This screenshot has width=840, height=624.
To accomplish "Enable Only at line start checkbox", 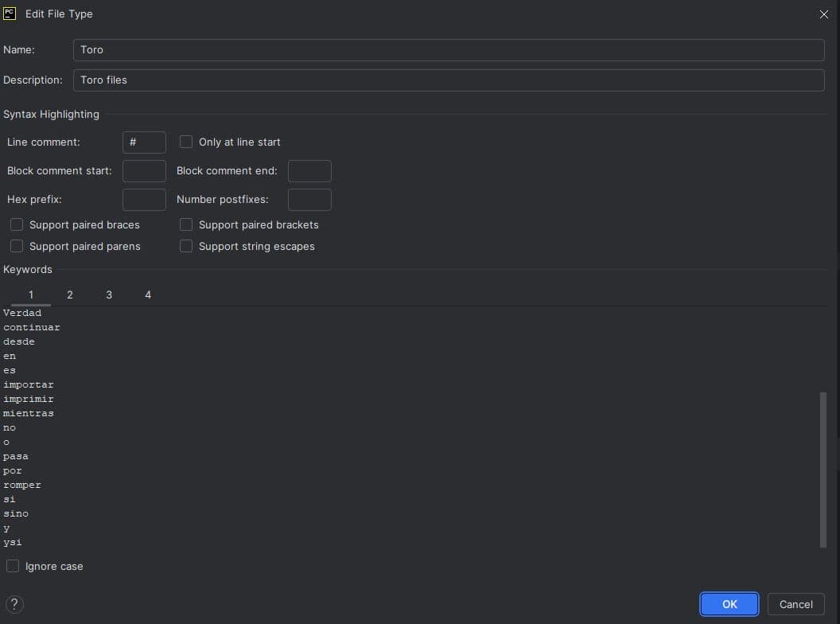I will [186, 142].
